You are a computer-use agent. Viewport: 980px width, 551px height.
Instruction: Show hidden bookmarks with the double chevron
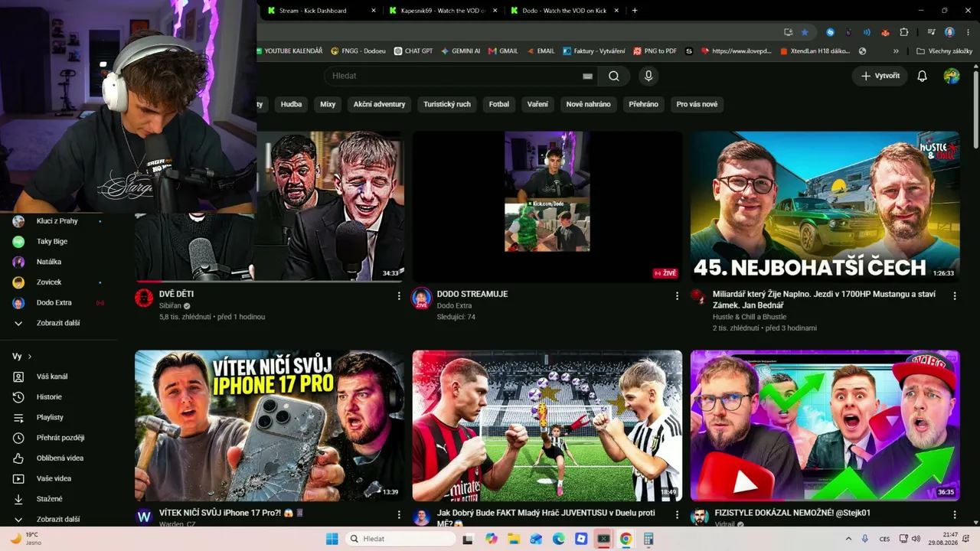tap(897, 51)
